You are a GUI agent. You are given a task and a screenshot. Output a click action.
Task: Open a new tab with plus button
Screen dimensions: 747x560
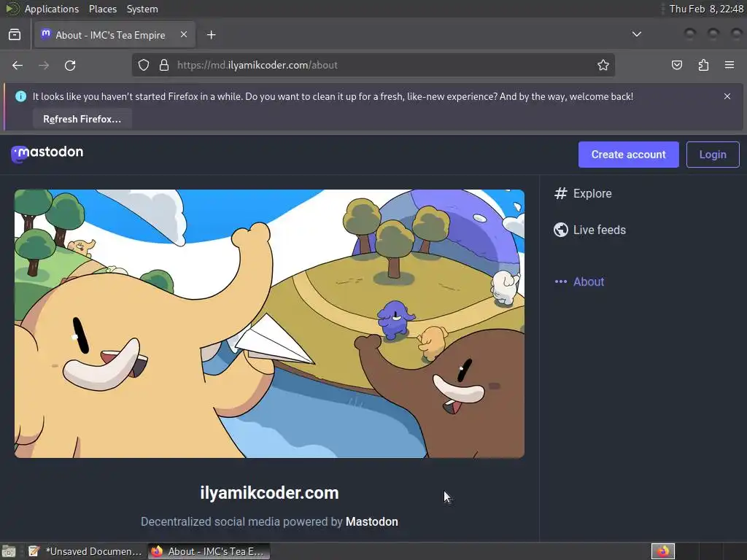(x=212, y=35)
